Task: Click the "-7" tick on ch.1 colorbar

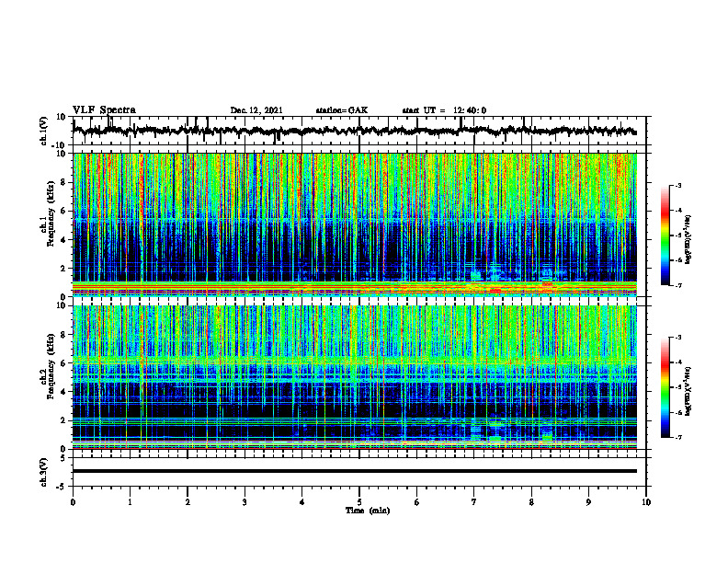Action: pos(678,285)
